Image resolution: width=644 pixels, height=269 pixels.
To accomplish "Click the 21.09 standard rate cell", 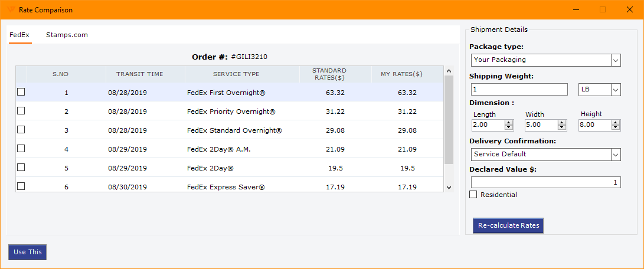I will click(335, 149).
